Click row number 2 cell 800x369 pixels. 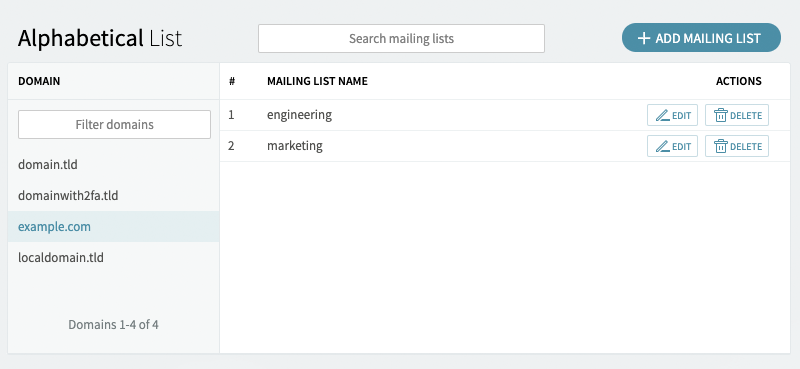click(231, 146)
